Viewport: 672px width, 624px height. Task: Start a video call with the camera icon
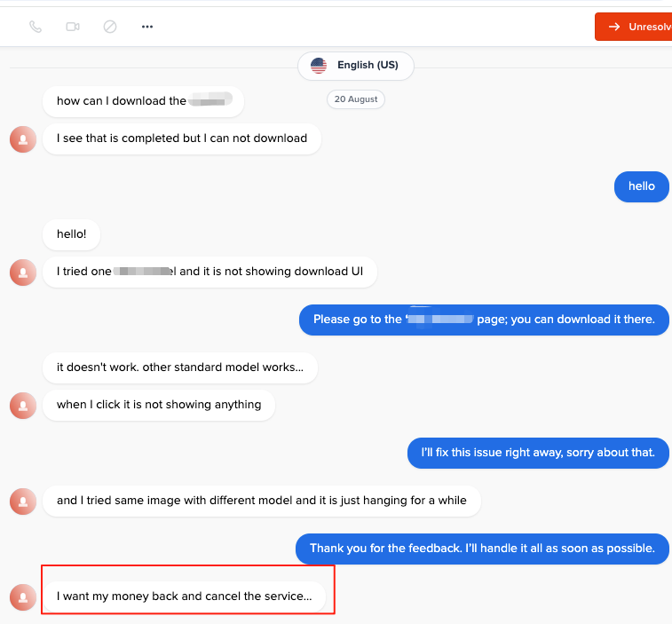[x=73, y=27]
